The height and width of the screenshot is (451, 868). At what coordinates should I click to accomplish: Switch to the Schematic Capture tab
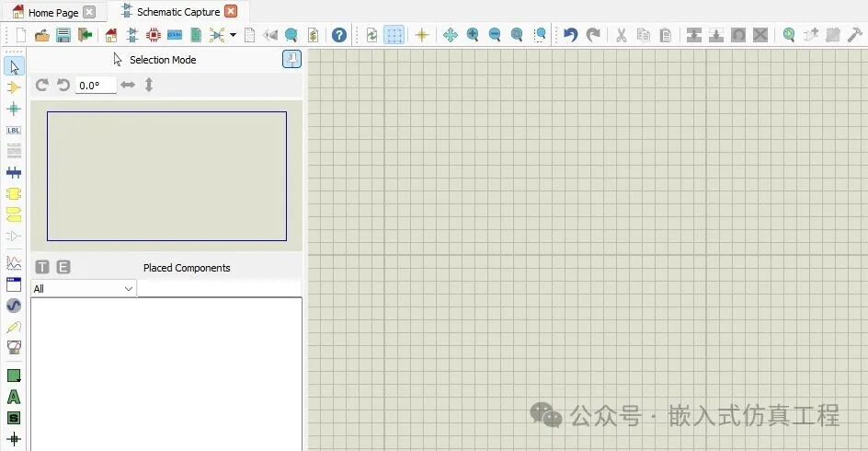(178, 12)
